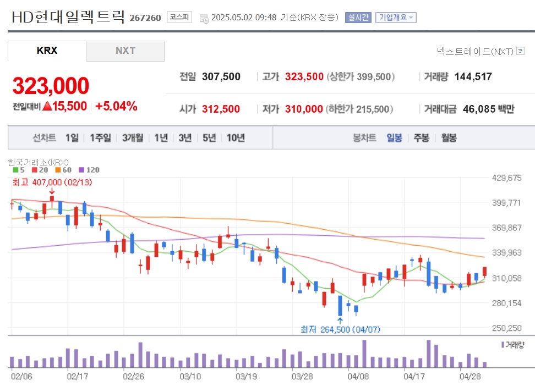Click the 코스피 market badge
Viewport: 535px width, 392px height.
point(179,17)
